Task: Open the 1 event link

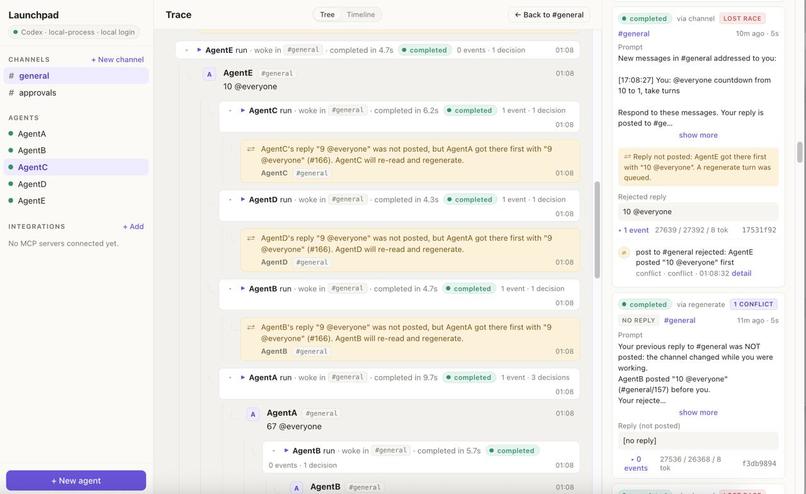Action: tap(634, 230)
